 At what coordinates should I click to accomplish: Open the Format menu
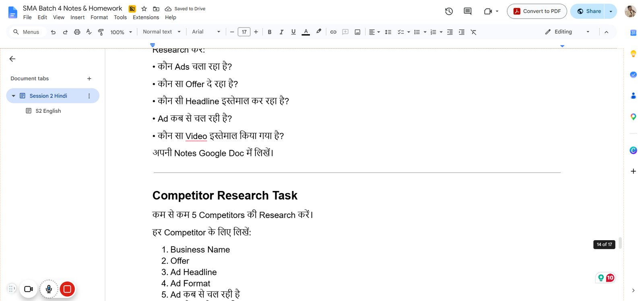[99, 17]
